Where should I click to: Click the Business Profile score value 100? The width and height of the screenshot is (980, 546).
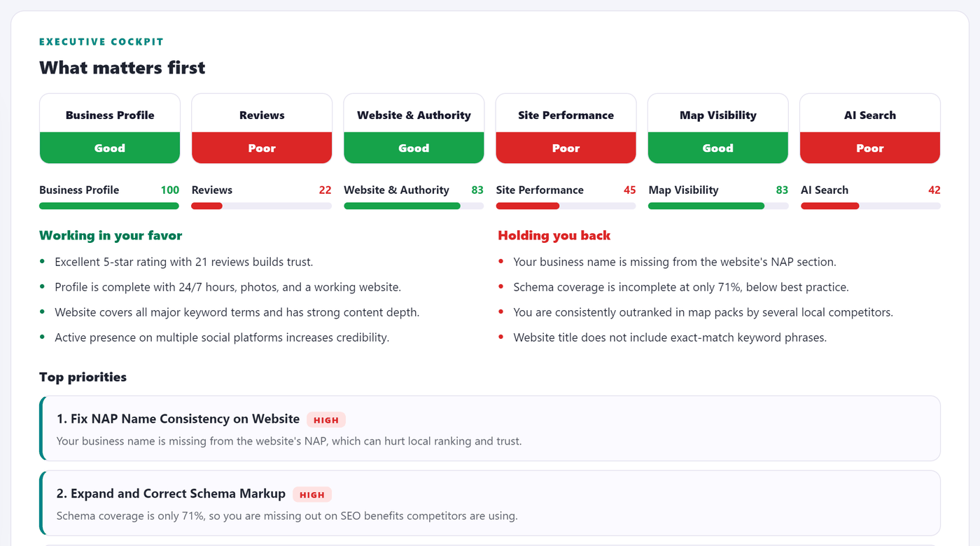[x=170, y=190]
